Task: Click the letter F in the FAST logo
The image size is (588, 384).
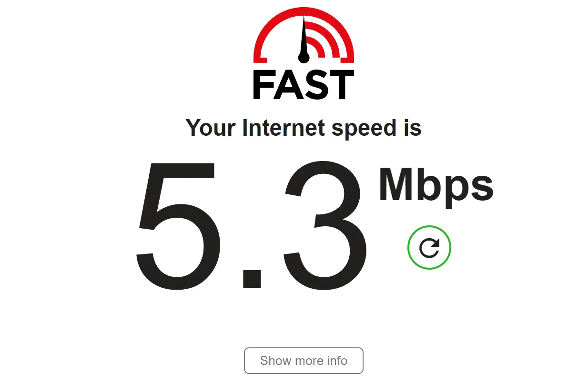Action: tap(263, 84)
